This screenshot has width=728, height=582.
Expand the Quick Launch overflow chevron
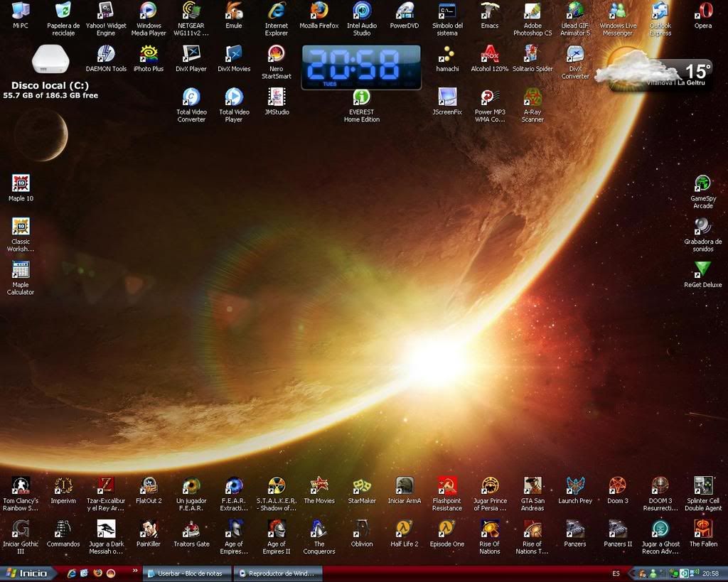coord(135,571)
